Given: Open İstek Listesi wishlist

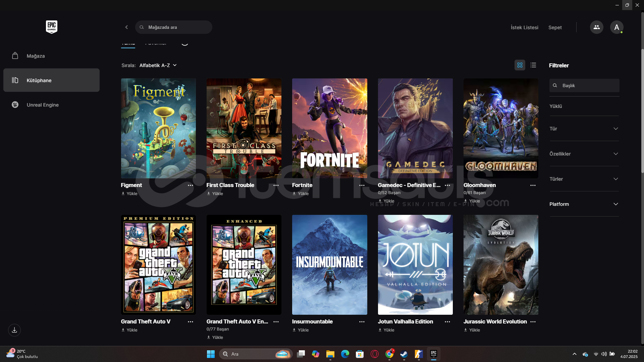Looking at the screenshot, I should click(x=524, y=27).
